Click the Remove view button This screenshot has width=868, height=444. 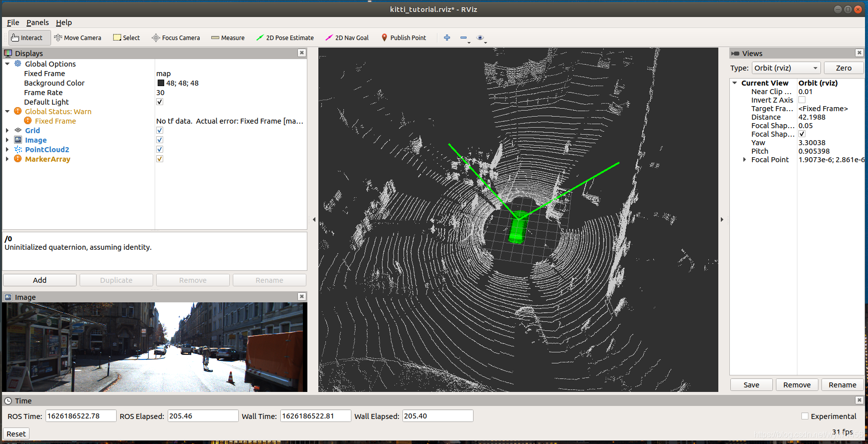point(797,384)
